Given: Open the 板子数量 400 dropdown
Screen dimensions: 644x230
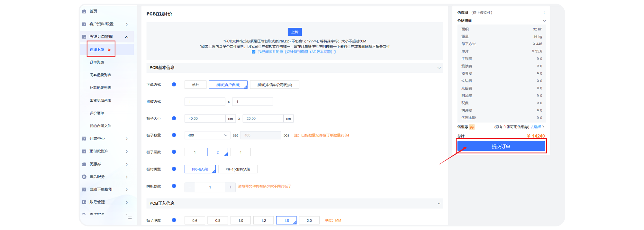Looking at the screenshot, I should tap(207, 135).
